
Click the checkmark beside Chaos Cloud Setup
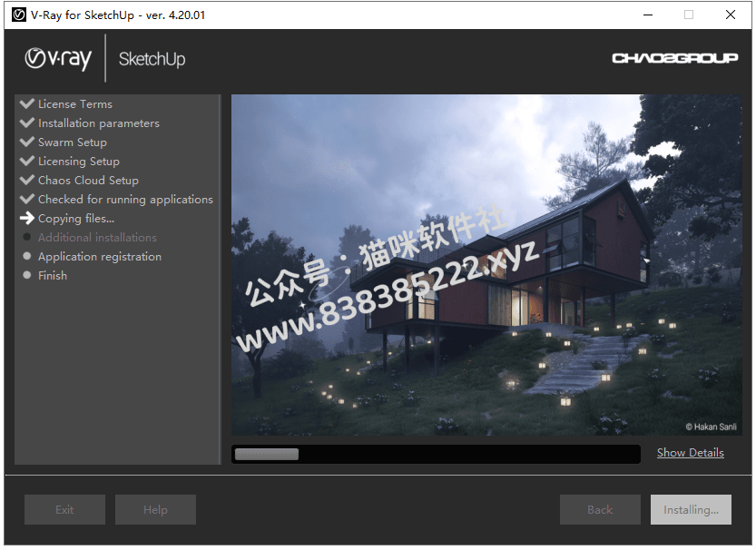(x=27, y=180)
